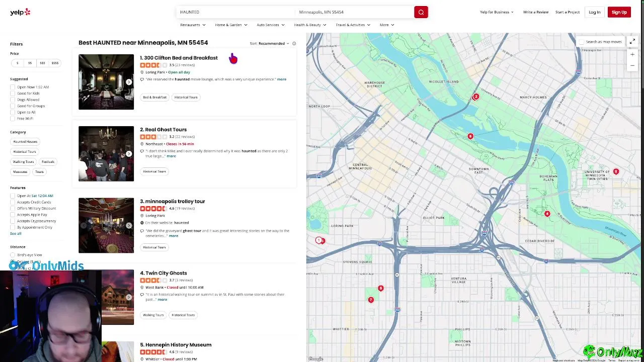The image size is (644, 362).
Task: Click the Yelp logo
Action: click(x=20, y=12)
